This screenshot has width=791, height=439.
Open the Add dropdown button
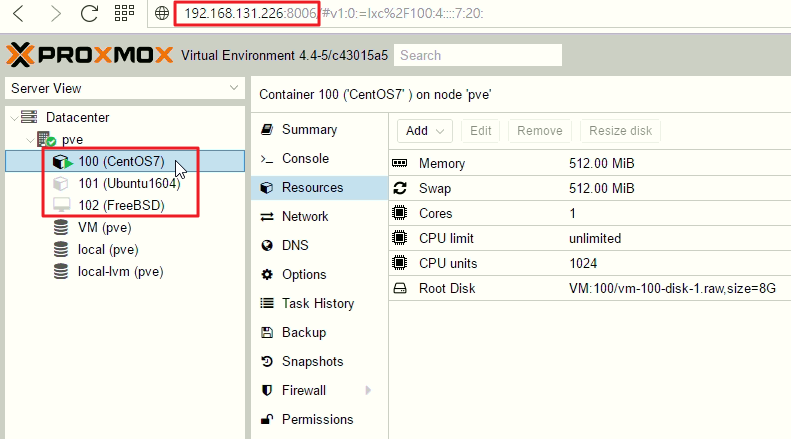tap(425, 131)
